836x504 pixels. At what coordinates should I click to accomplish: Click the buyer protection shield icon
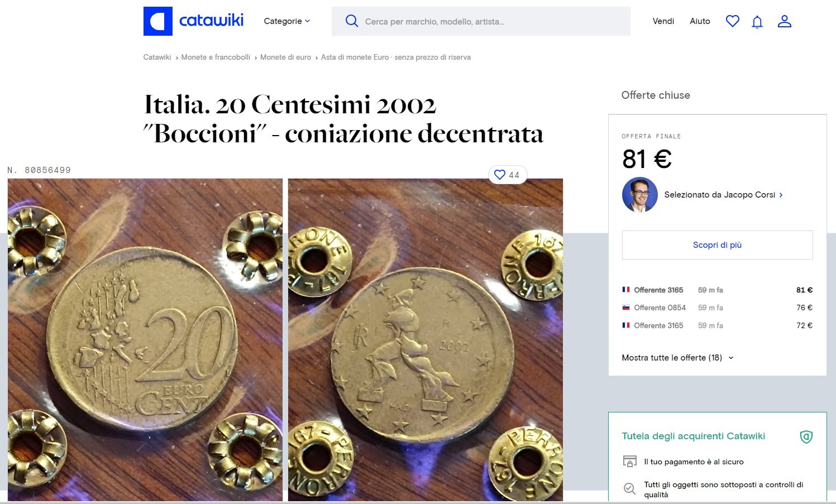[x=806, y=436]
